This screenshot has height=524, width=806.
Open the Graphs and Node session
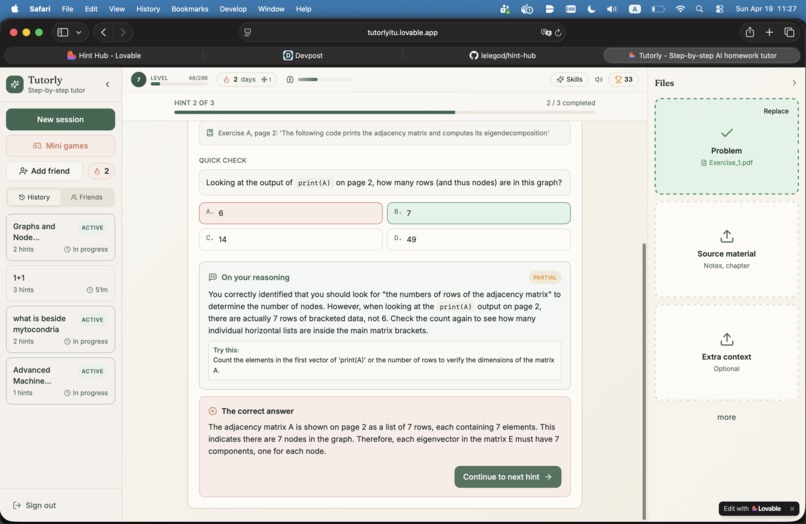tap(60, 238)
